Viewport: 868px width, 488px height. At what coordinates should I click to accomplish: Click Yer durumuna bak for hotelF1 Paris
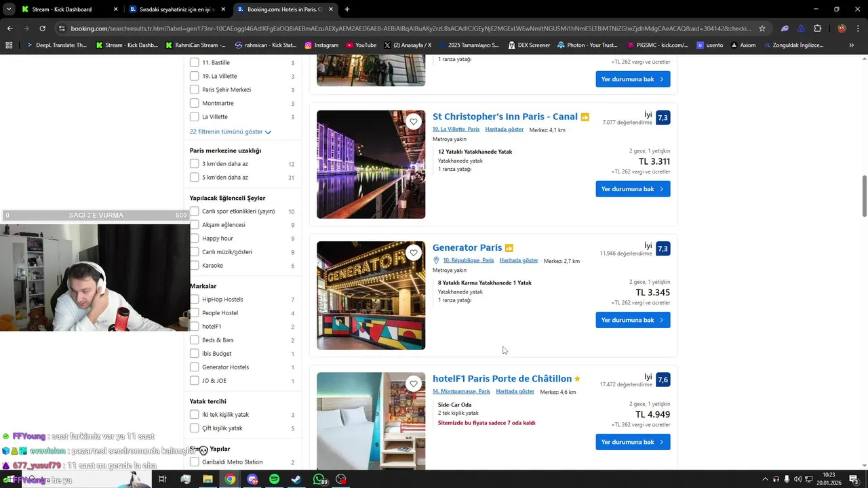pos(633,442)
